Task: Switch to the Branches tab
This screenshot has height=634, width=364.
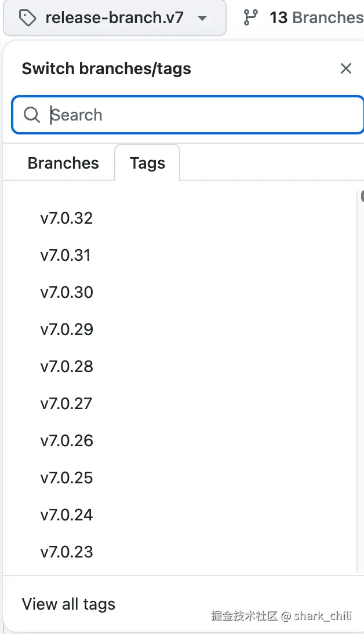Action: [63, 163]
